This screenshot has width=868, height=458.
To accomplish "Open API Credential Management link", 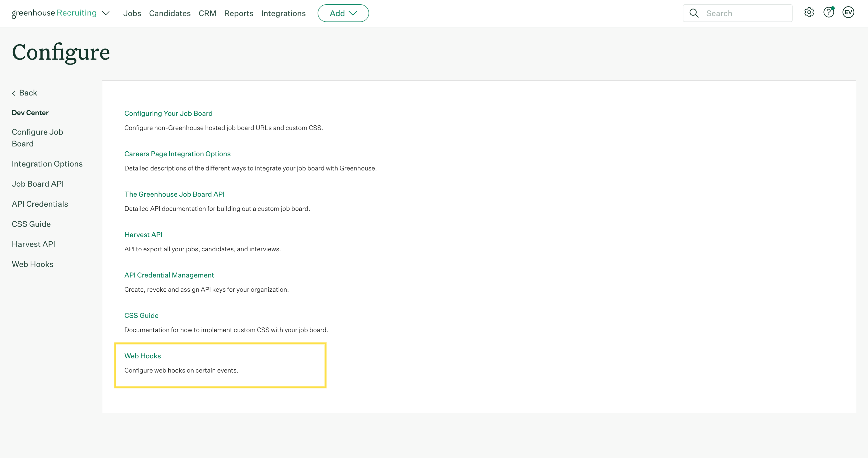I will [x=169, y=275].
